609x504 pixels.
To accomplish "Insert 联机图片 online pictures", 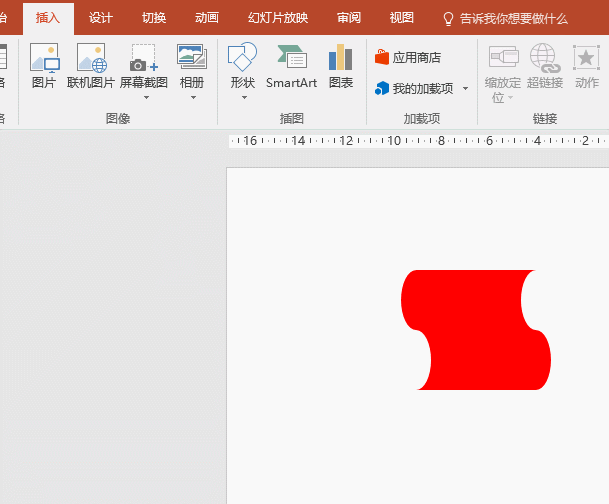I will [x=91, y=58].
